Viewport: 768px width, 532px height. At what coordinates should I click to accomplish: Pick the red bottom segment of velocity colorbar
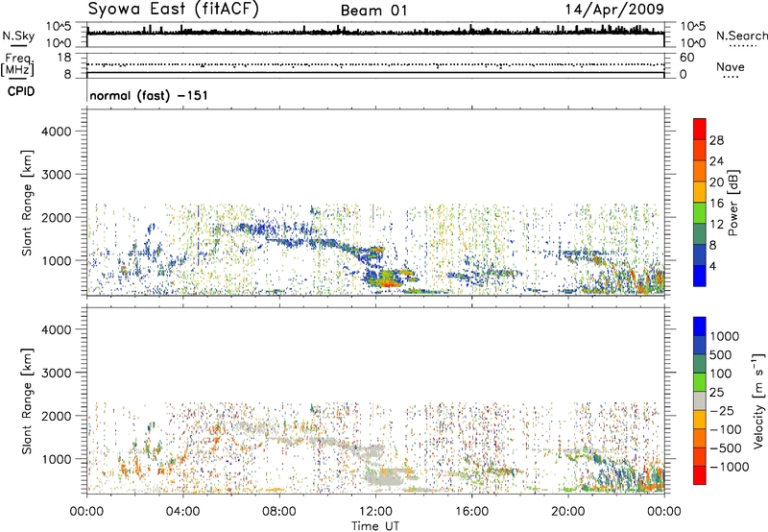coord(700,475)
